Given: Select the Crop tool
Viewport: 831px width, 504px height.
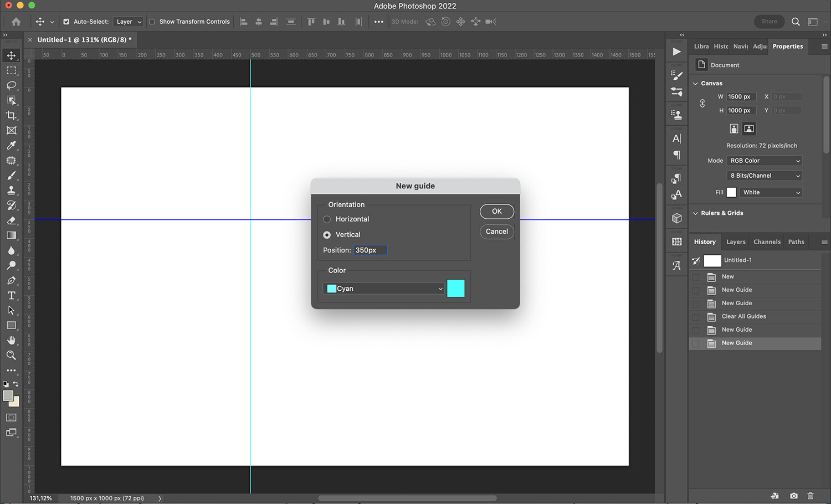Looking at the screenshot, I should point(11,116).
